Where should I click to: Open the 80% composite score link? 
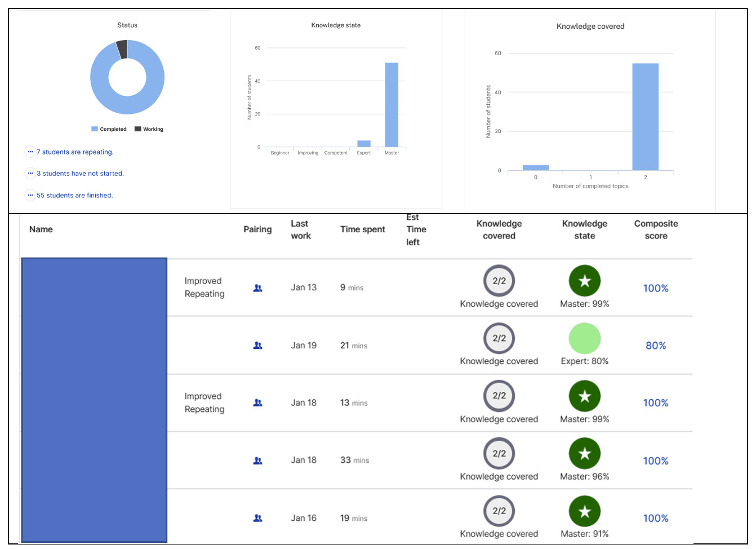(656, 346)
